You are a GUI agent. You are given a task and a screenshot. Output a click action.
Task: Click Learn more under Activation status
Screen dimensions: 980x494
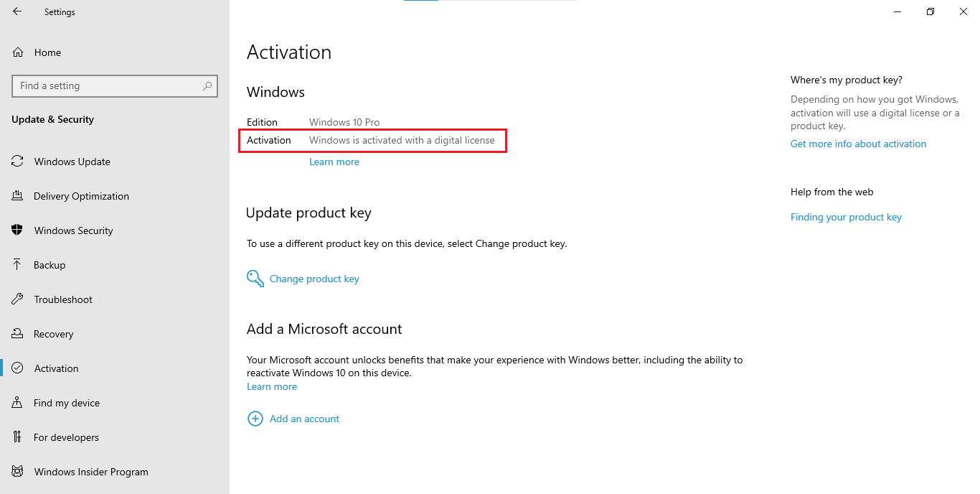[x=334, y=162]
